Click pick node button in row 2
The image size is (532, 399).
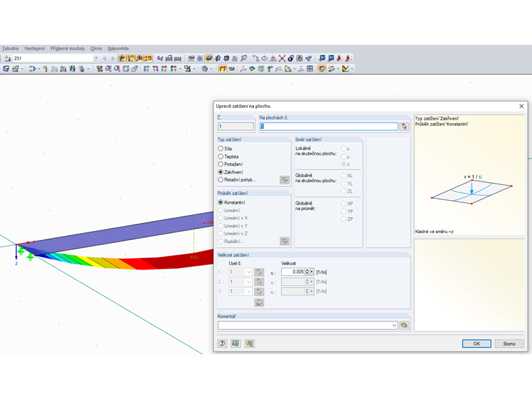259,281
